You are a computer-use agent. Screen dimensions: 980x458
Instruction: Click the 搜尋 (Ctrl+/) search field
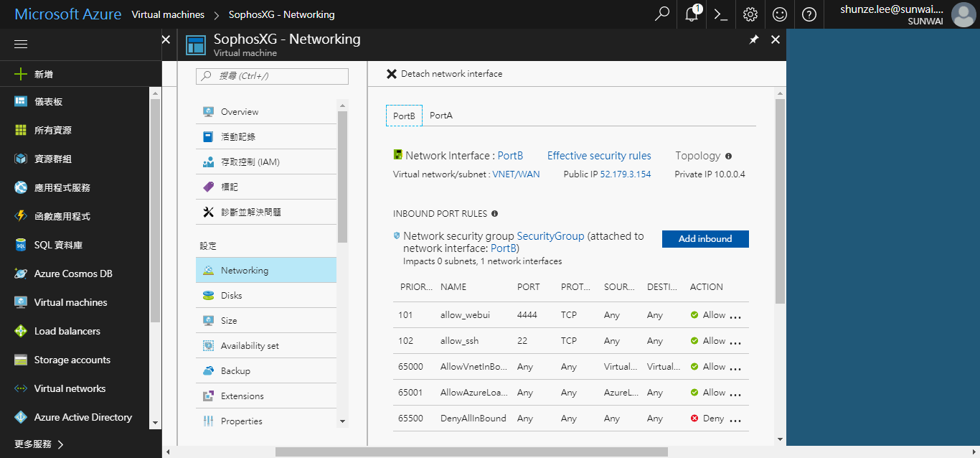[272, 76]
